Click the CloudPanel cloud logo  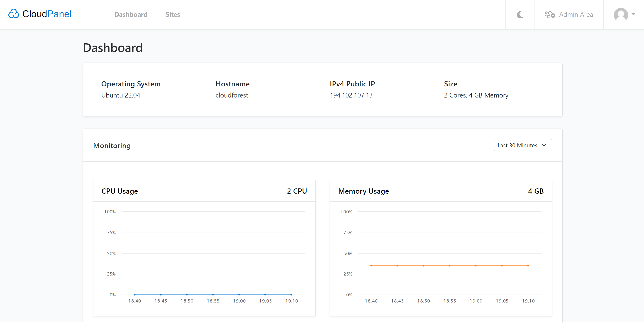click(14, 14)
